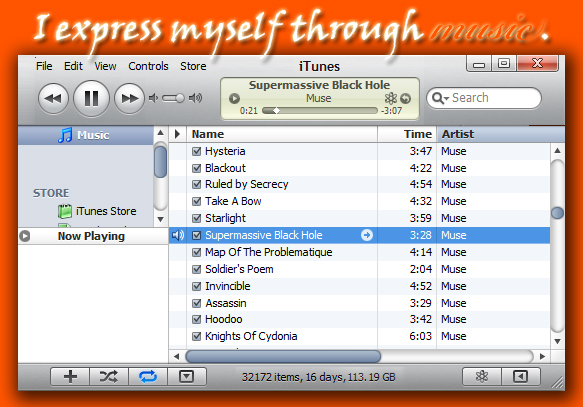The height and width of the screenshot is (407, 583).
Task: Skip forward to the next track
Action: [129, 98]
